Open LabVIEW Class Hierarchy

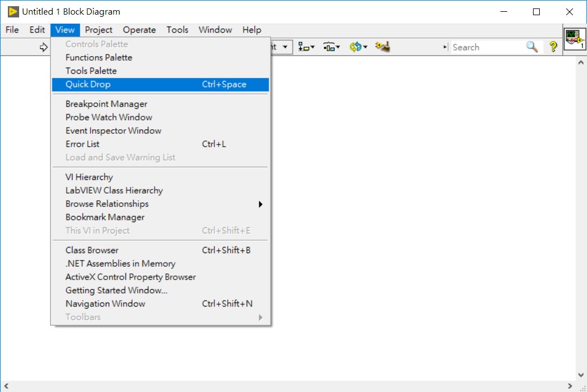coord(160,191)
